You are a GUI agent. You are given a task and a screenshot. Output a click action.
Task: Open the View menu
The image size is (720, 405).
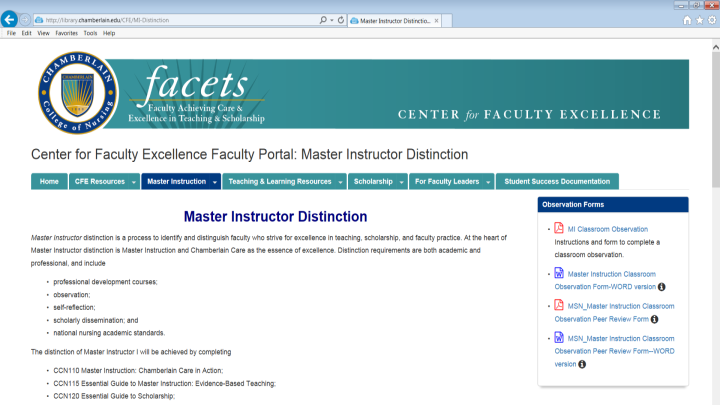coord(43,33)
